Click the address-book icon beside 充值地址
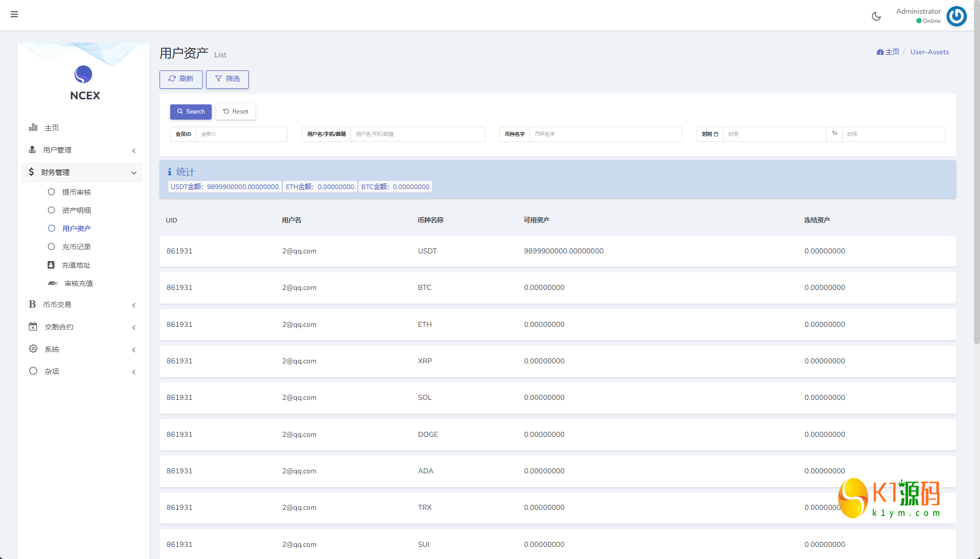Screen dimensions: 980x559 [51, 265]
